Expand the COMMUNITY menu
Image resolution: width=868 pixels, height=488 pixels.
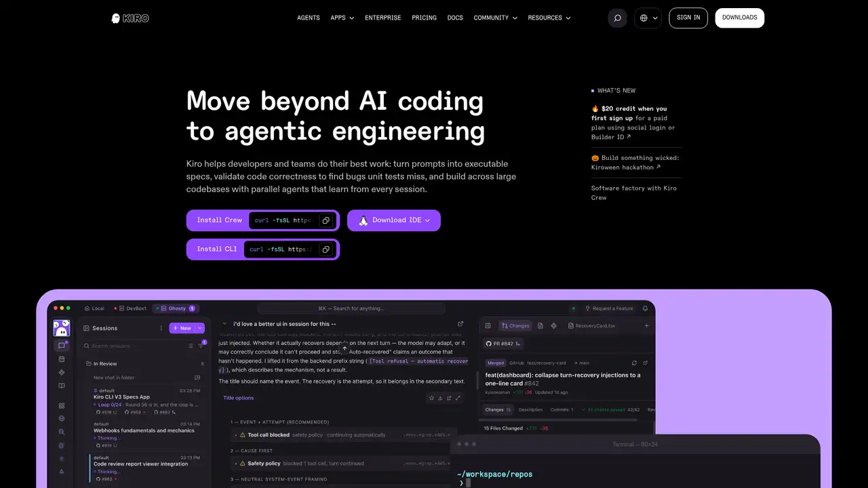(496, 18)
